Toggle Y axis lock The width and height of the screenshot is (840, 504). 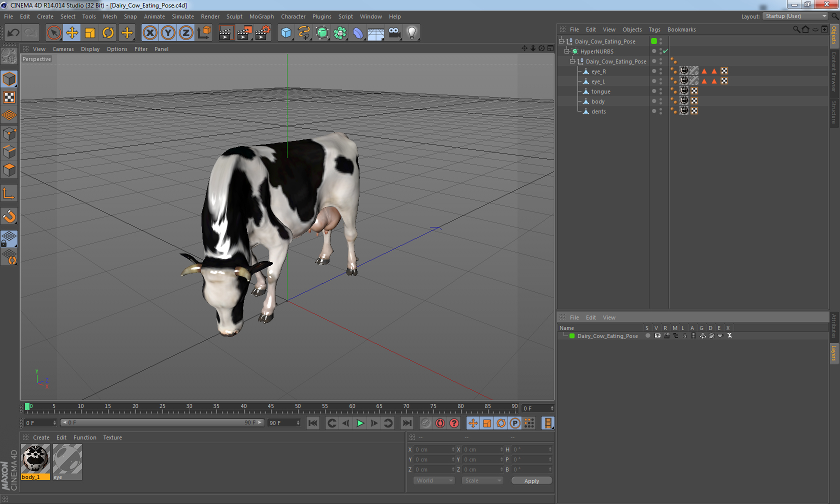168,33
